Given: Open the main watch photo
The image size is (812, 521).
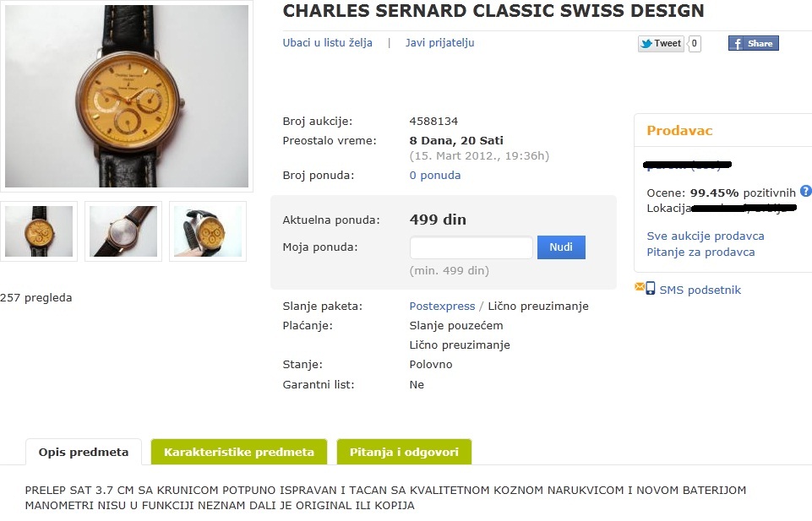Looking at the screenshot, I should click(x=127, y=95).
